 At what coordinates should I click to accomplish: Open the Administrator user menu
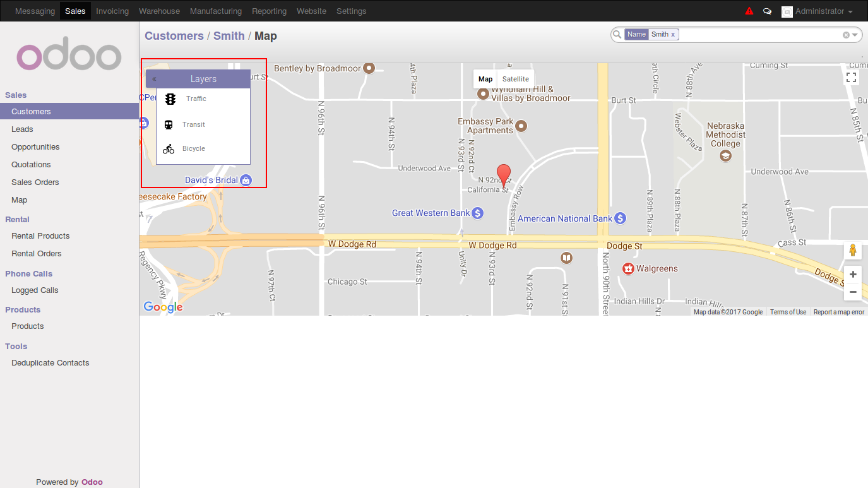point(824,11)
